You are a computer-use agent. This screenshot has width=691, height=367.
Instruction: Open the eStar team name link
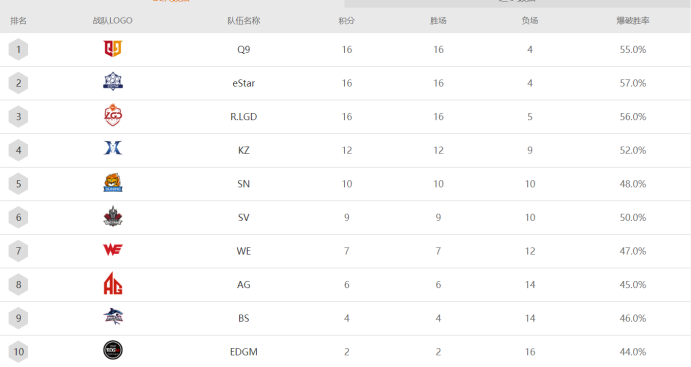tap(244, 83)
